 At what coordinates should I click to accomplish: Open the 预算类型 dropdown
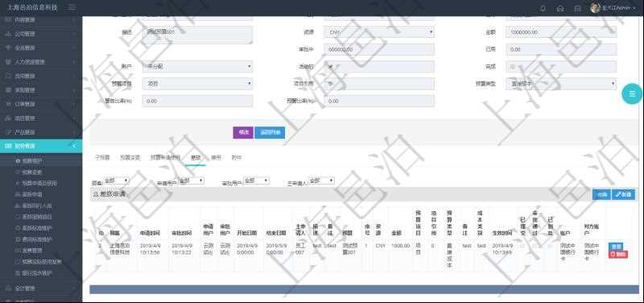pyautogui.click(x=561, y=84)
